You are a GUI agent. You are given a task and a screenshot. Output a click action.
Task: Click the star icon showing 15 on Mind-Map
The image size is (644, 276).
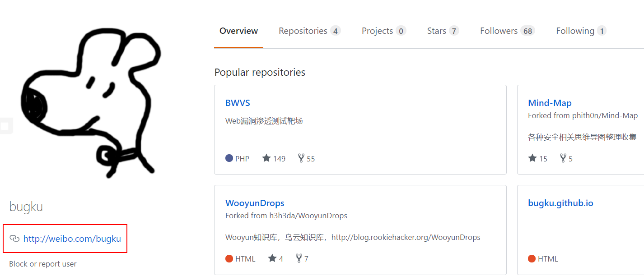click(532, 158)
